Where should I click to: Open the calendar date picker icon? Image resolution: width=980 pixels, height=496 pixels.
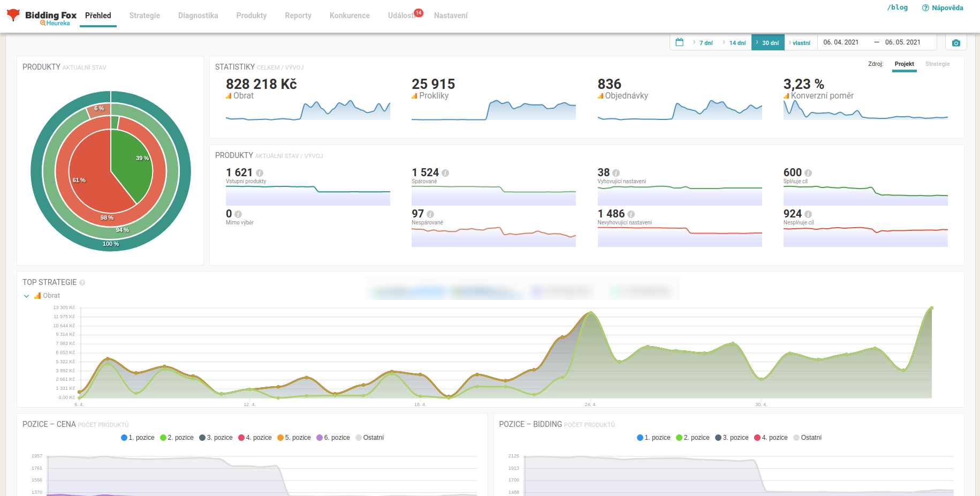(x=680, y=42)
